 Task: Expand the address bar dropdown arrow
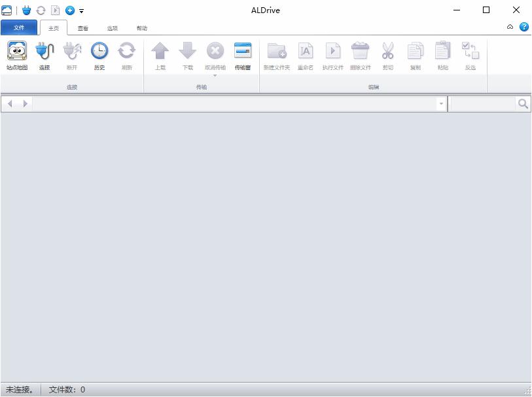441,104
